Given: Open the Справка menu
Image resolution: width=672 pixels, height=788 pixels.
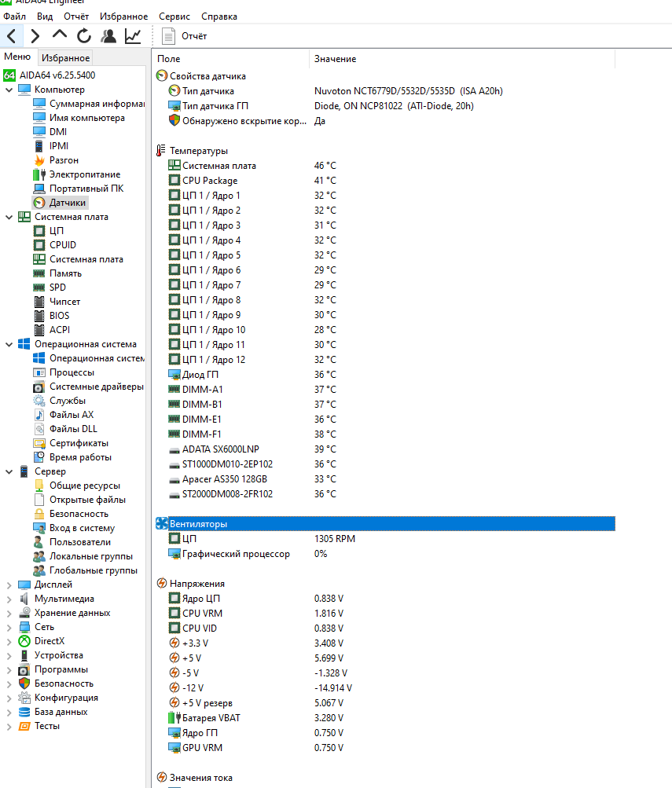Looking at the screenshot, I should 219,16.
